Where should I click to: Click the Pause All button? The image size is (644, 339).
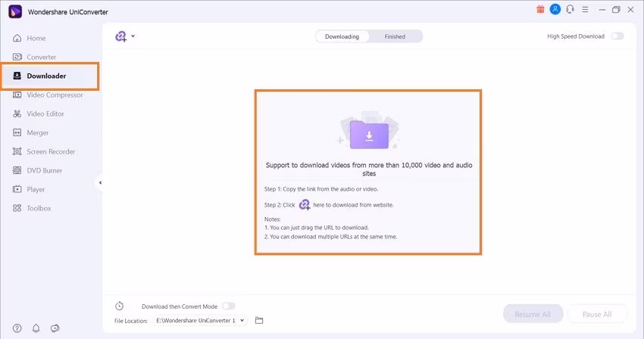click(597, 314)
